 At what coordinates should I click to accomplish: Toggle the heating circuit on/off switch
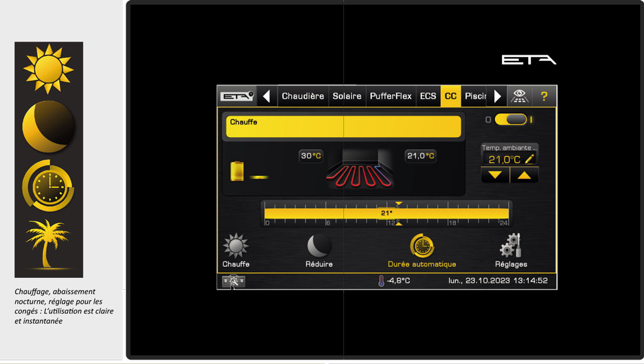tap(509, 119)
